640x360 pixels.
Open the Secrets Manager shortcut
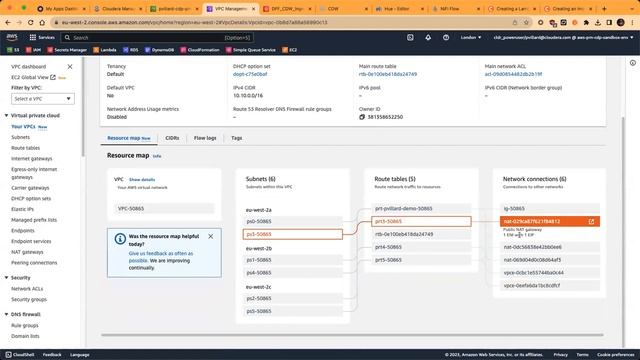pyautogui.click(x=67, y=50)
